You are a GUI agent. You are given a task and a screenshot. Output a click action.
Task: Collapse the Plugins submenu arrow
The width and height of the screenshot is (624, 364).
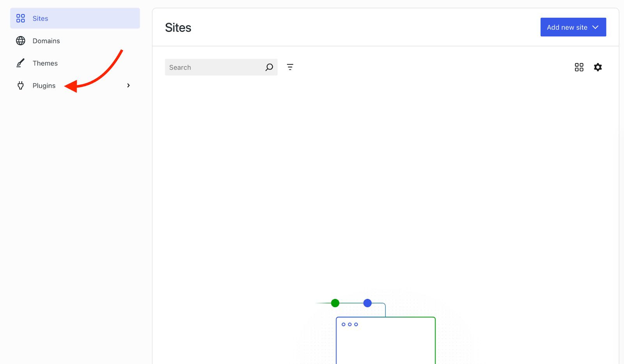(128, 85)
